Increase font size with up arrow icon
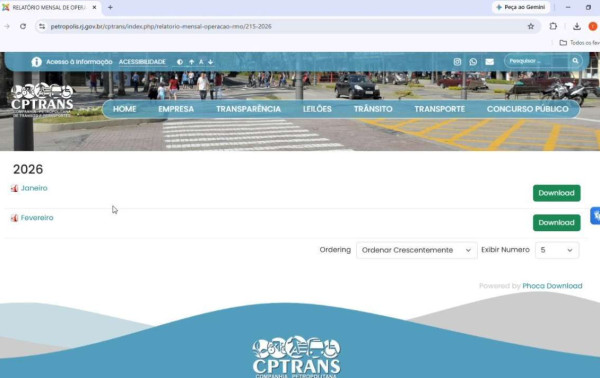The image size is (600, 378). tap(191, 62)
